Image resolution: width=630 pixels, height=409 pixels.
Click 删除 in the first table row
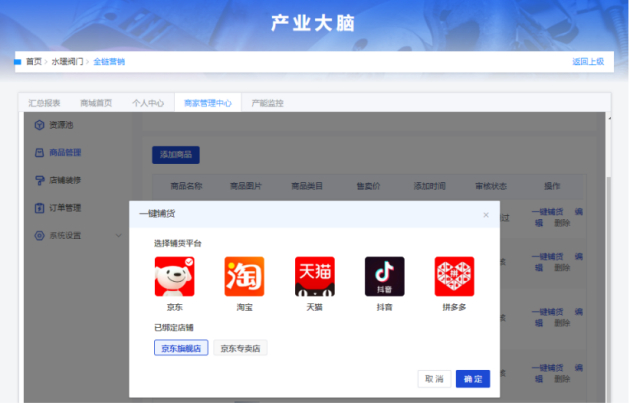(x=562, y=223)
